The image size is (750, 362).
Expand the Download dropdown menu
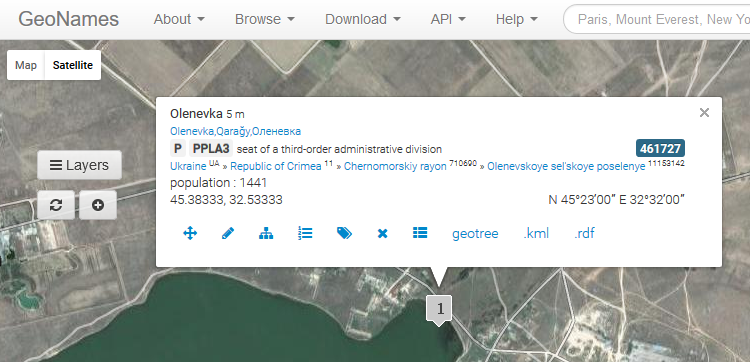click(x=363, y=20)
